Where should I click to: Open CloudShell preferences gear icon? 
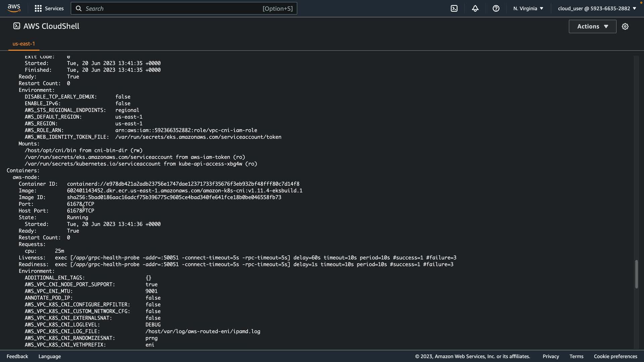(625, 26)
